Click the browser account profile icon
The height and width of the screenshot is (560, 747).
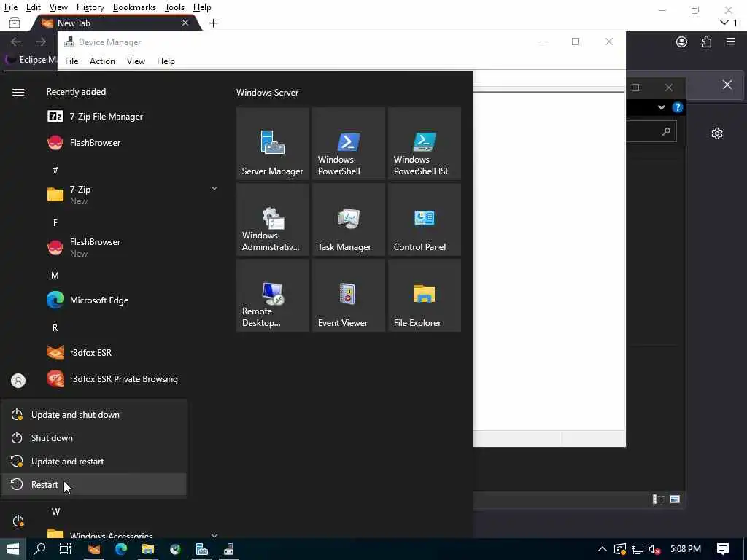point(682,42)
